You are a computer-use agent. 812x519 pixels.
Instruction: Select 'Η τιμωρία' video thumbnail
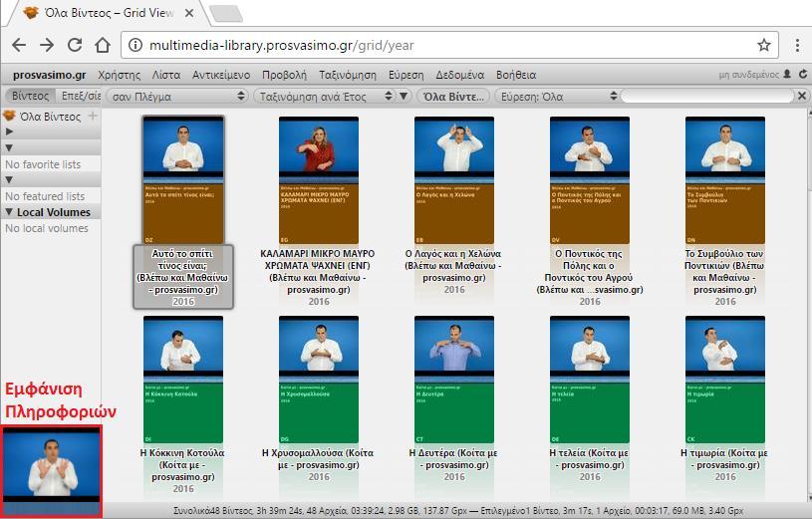pyautogui.click(x=725, y=380)
